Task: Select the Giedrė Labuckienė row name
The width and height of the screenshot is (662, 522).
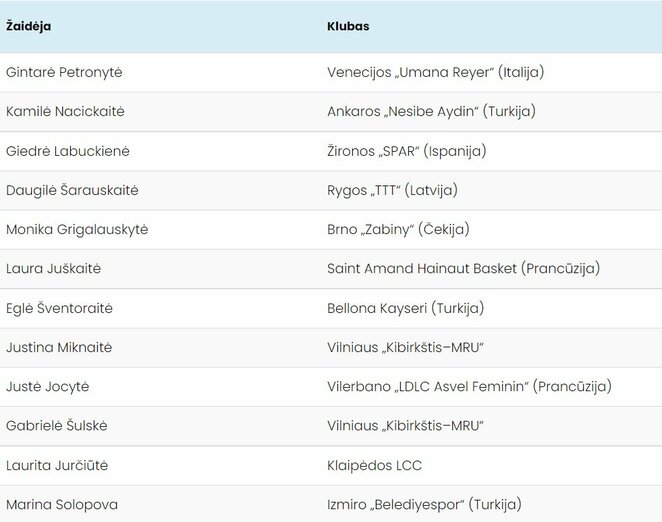Action: point(67,151)
